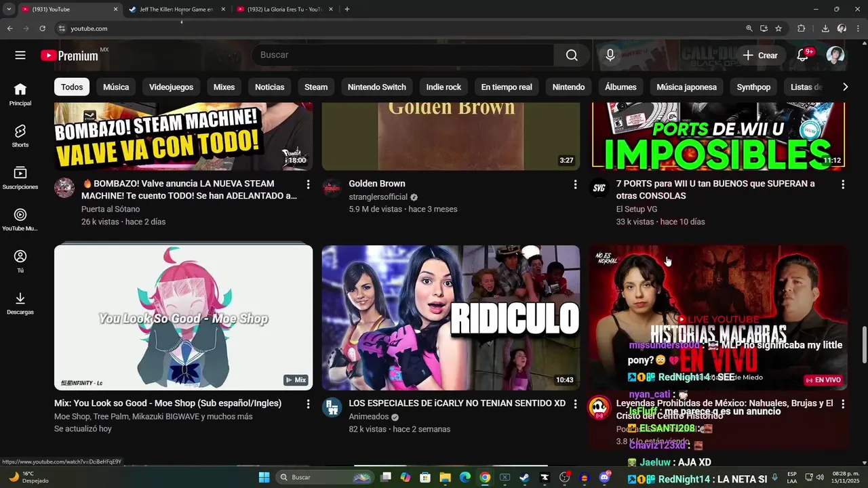Viewport: 868px width, 488px height.
Task: Open options for the Leyendas Prohibidas video
Action: [x=843, y=404]
